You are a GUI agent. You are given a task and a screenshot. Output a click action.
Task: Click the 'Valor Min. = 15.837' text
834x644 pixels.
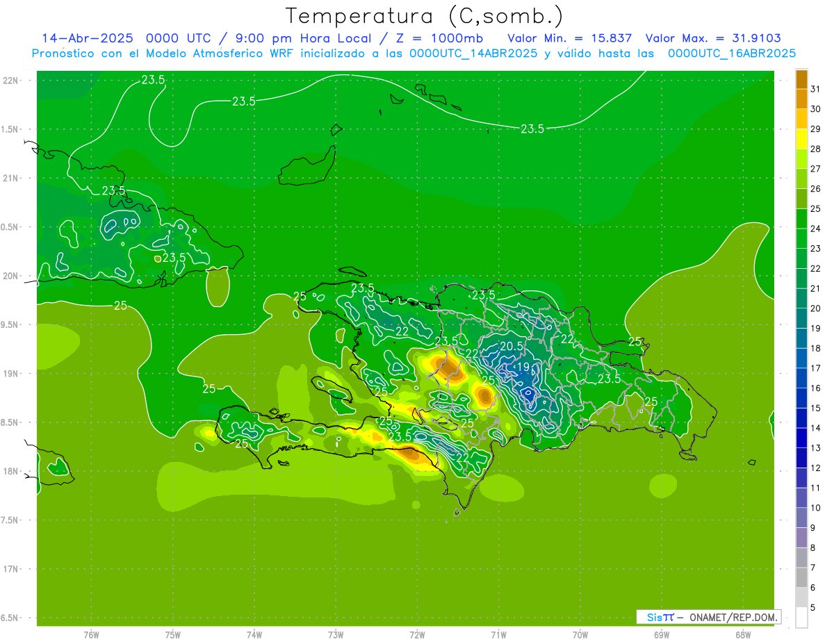(x=569, y=38)
